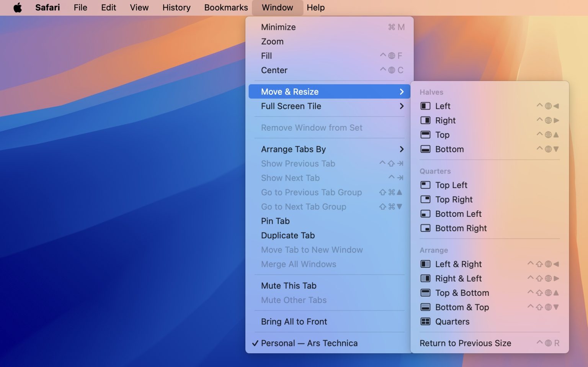Screen dimensions: 588x367
Task: Open the History menu in menu bar
Action: (176, 8)
